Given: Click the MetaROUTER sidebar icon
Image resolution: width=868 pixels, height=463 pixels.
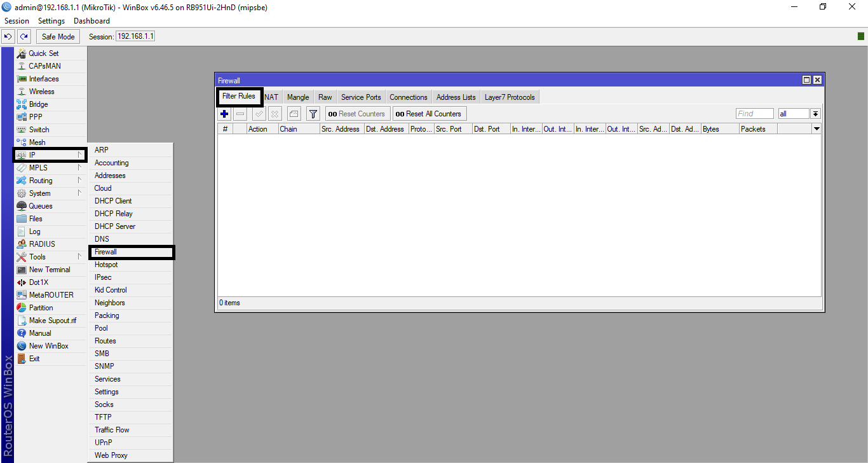Looking at the screenshot, I should [x=22, y=295].
